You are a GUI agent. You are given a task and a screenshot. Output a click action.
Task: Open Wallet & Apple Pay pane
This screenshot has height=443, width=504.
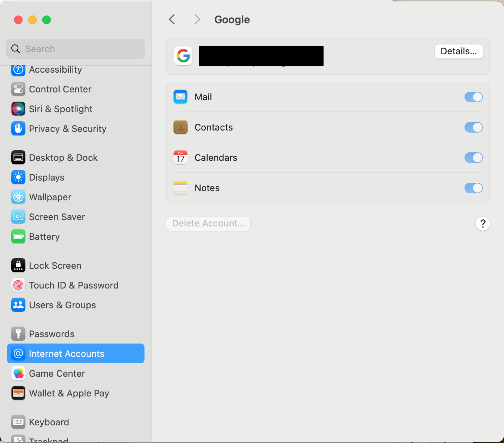tap(76, 393)
